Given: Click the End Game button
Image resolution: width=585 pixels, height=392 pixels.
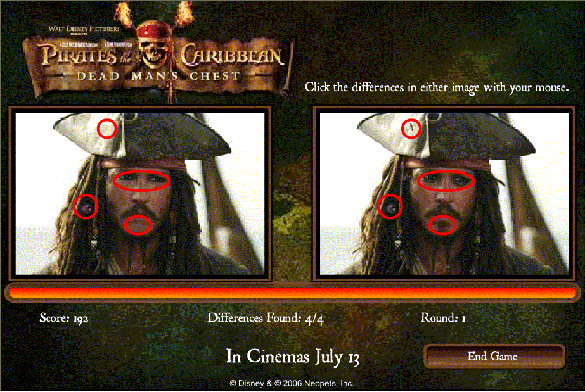Looking at the screenshot, I should [494, 357].
